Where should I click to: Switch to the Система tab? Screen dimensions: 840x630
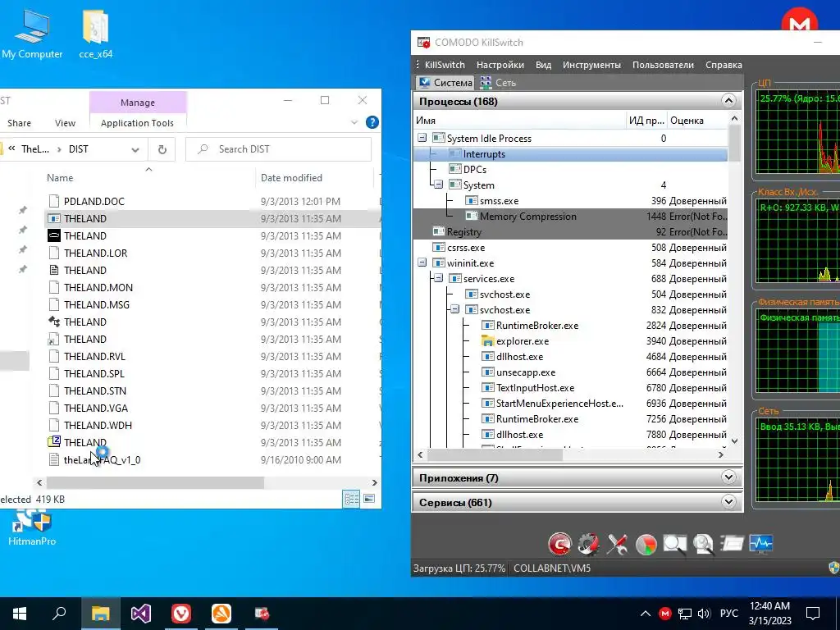click(x=445, y=83)
